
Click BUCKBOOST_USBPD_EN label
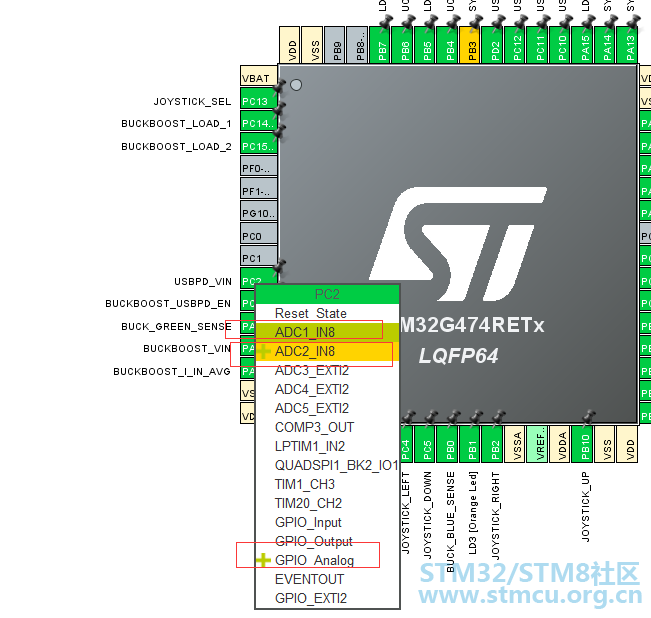[x=168, y=304]
